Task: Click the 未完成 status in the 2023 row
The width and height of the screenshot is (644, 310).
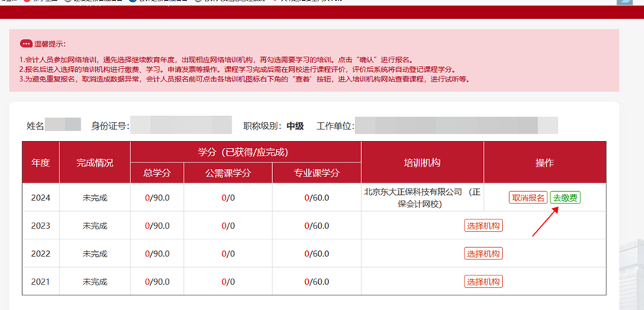Action: click(x=94, y=226)
